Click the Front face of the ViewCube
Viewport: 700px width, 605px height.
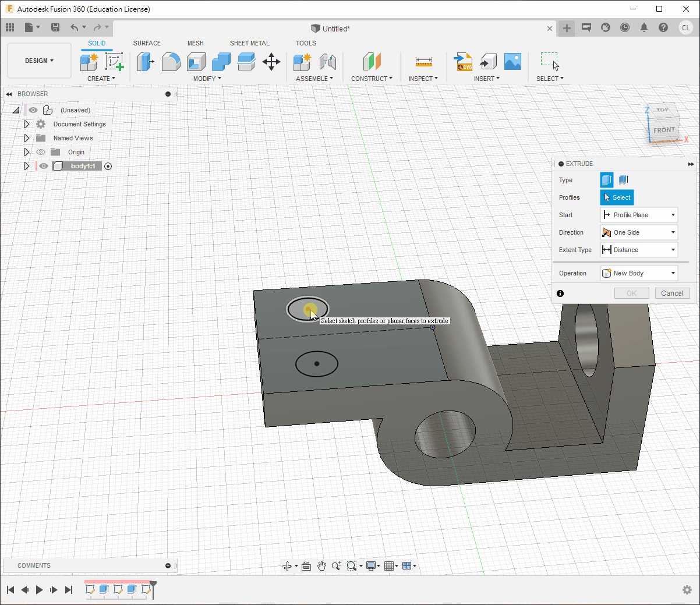663,130
